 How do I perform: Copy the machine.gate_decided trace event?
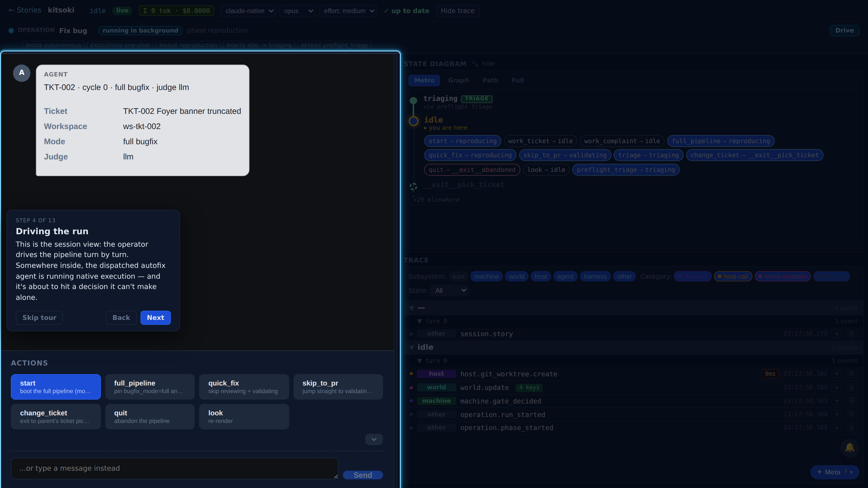pyautogui.click(x=851, y=401)
